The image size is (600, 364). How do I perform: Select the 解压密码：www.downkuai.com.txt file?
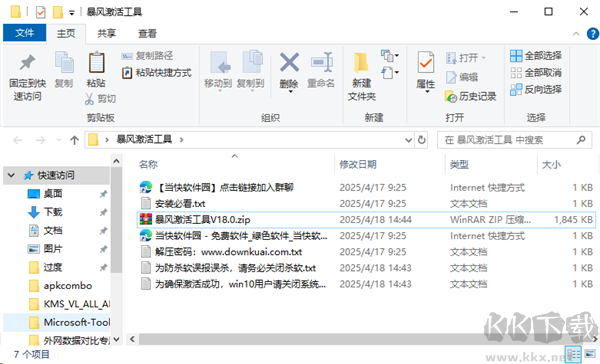coord(228,252)
